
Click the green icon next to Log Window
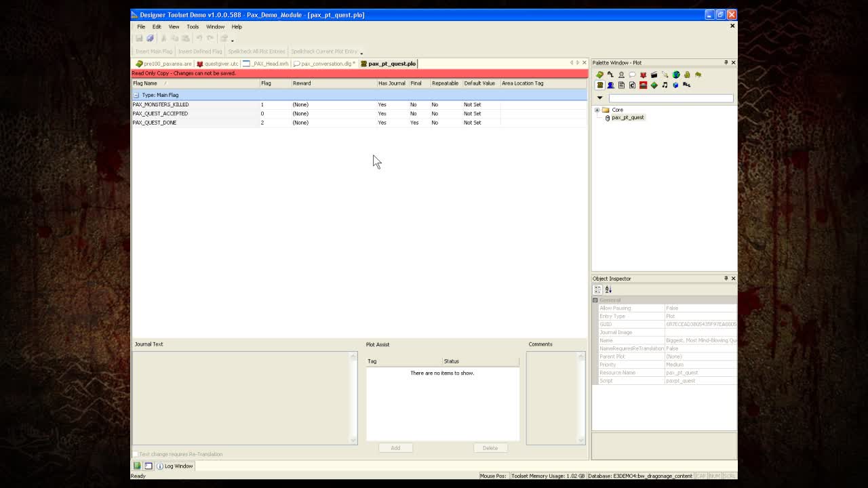coord(138,466)
